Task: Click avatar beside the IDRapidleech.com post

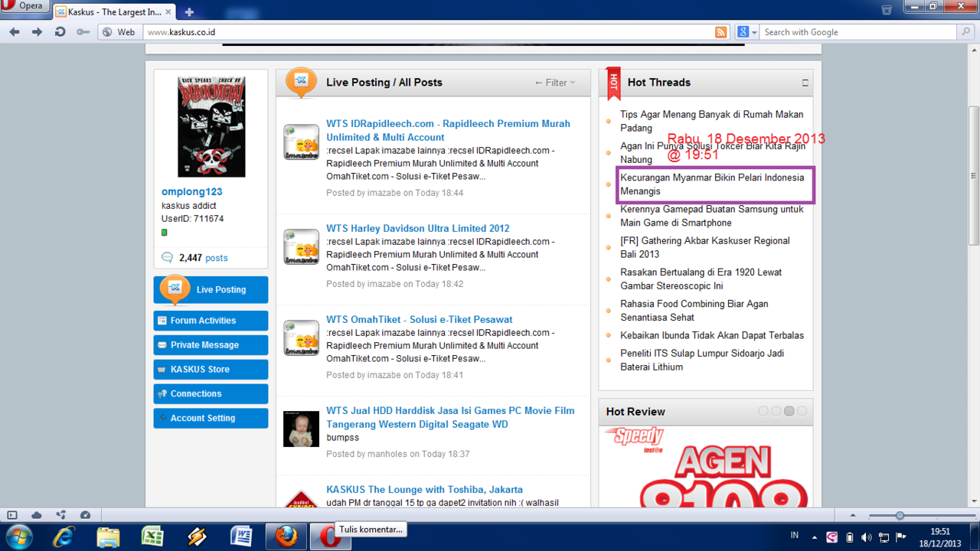Action: click(301, 142)
